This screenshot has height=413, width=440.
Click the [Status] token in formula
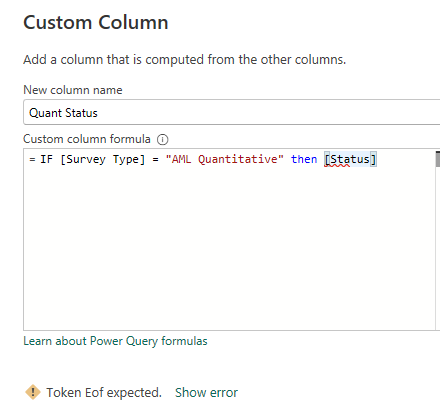tap(350, 159)
